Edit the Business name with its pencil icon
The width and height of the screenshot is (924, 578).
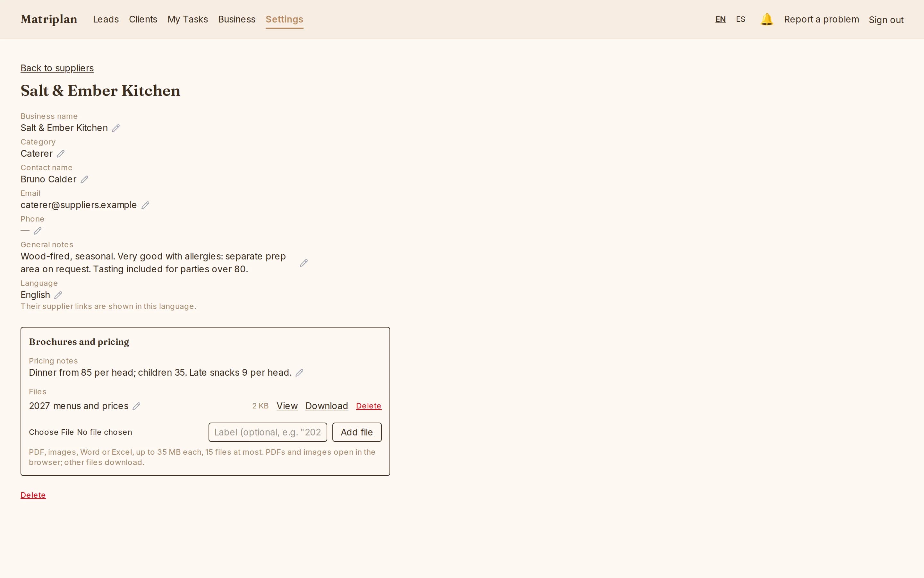coord(116,128)
